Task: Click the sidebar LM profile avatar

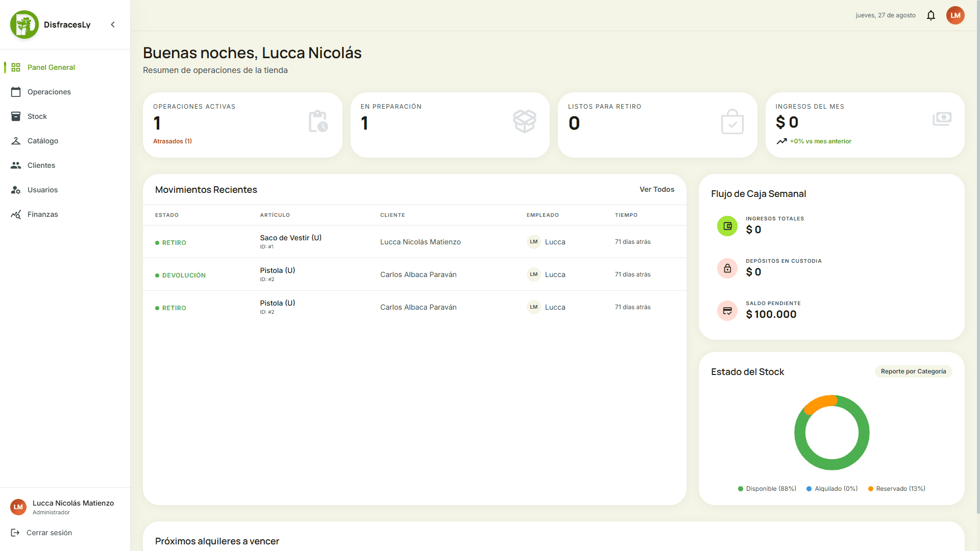Action: click(18, 507)
